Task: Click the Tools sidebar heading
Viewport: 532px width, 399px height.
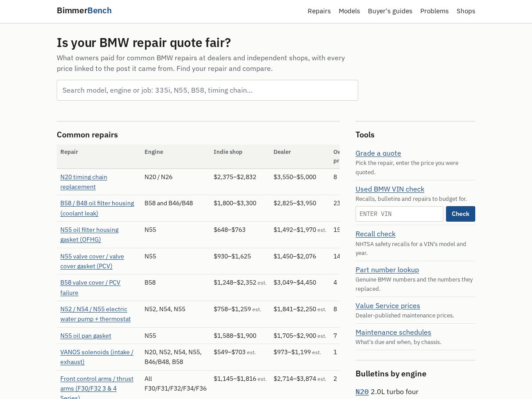Action: tap(365, 135)
